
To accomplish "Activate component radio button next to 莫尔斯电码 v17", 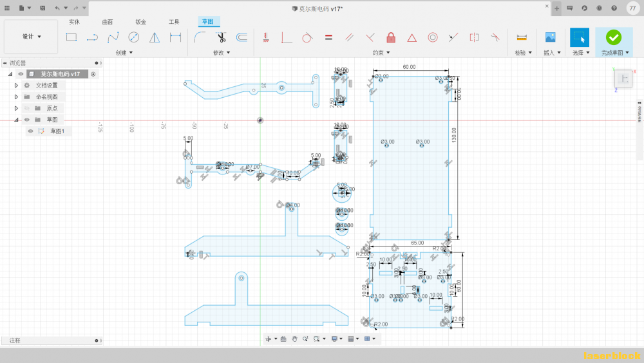I will pyautogui.click(x=93, y=74).
